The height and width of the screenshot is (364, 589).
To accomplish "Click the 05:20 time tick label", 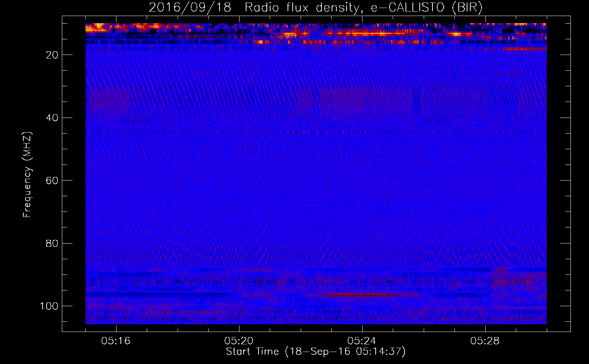I will [239, 341].
